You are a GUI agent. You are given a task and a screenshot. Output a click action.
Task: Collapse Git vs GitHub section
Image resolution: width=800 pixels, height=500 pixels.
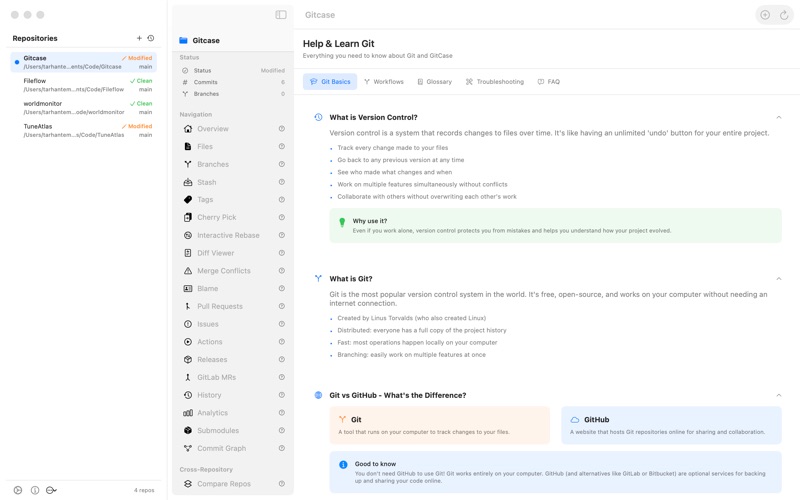[x=779, y=395]
